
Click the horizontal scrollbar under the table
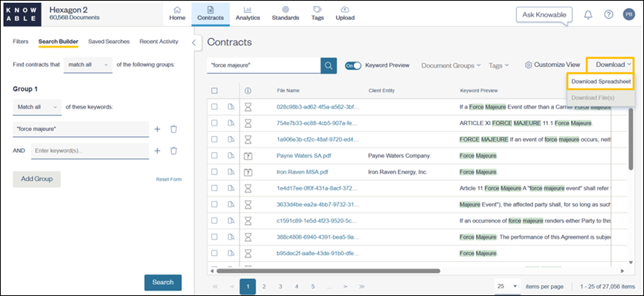(x=328, y=271)
